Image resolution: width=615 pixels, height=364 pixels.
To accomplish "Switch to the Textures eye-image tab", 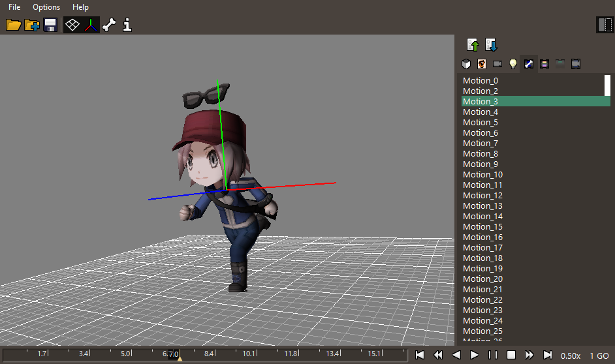I will coord(482,64).
